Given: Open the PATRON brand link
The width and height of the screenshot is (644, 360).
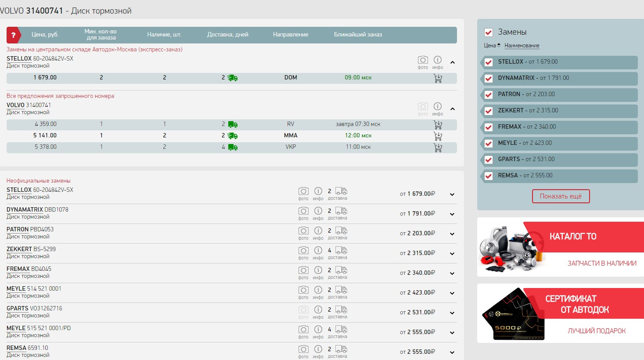Looking at the screenshot, I should [18, 229].
